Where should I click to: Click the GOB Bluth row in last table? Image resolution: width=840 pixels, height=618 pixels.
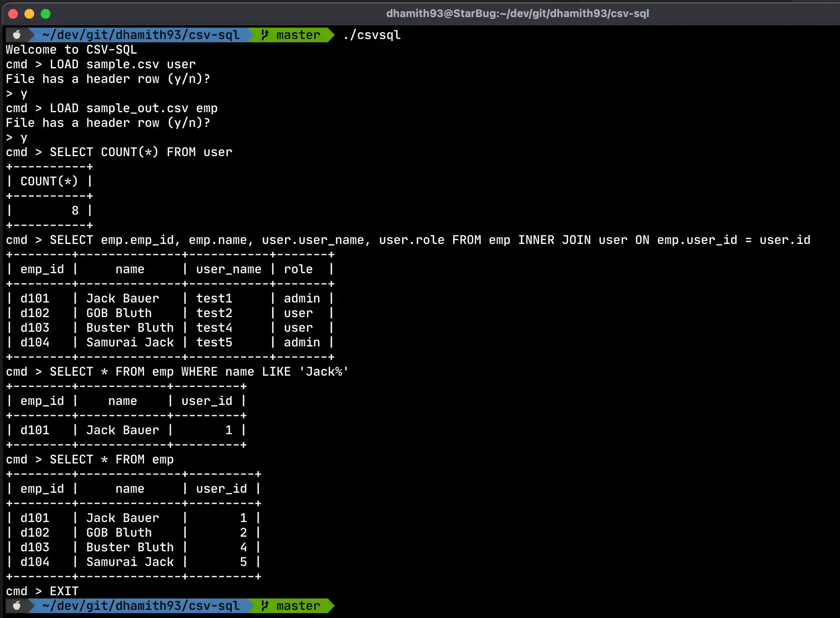click(133, 533)
